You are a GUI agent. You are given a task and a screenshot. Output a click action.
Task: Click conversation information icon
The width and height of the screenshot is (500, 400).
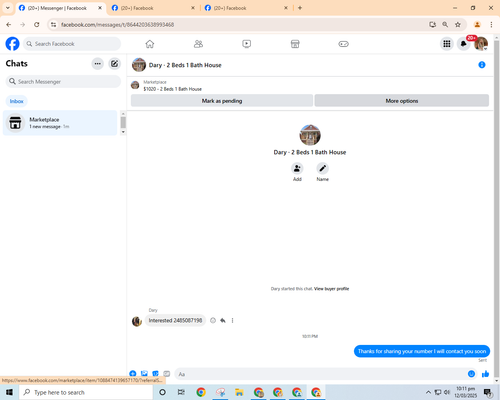click(x=482, y=65)
